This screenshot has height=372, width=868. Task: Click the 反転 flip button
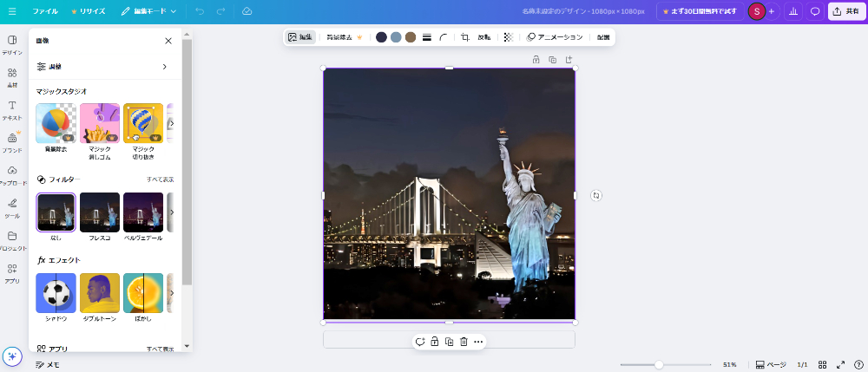(484, 37)
